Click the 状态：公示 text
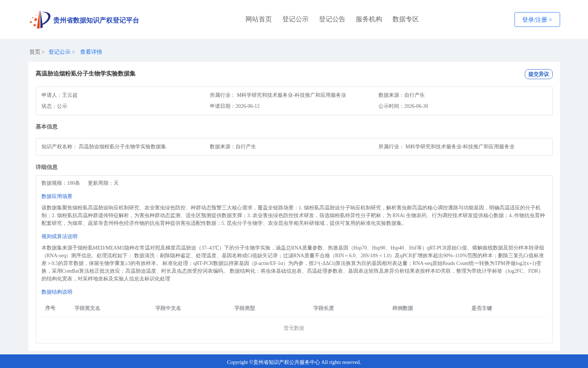Viewport: 588px width, 368px height. pos(54,106)
